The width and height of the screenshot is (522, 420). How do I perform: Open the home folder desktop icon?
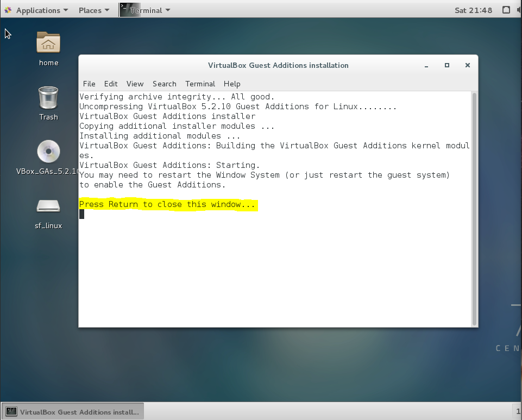click(x=48, y=42)
